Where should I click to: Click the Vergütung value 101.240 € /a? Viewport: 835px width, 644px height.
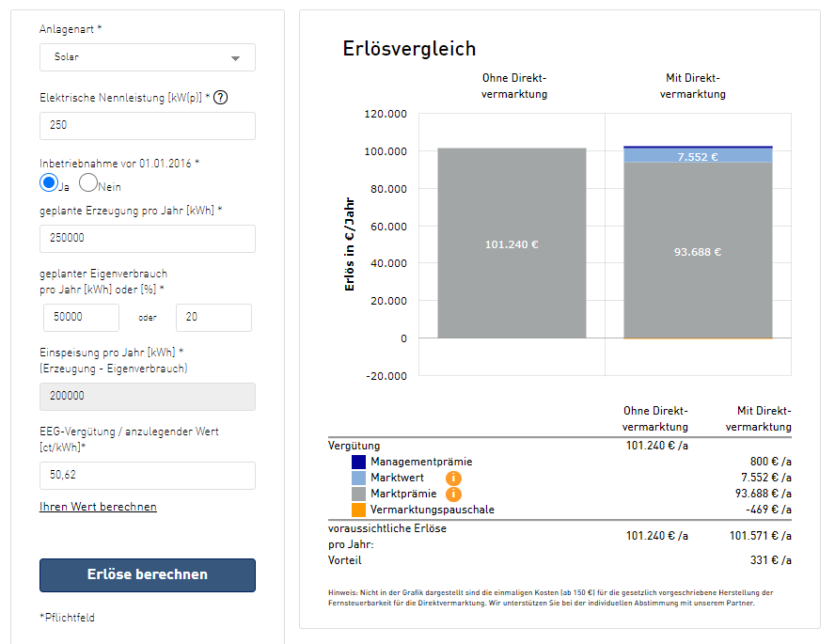pyautogui.click(x=657, y=446)
